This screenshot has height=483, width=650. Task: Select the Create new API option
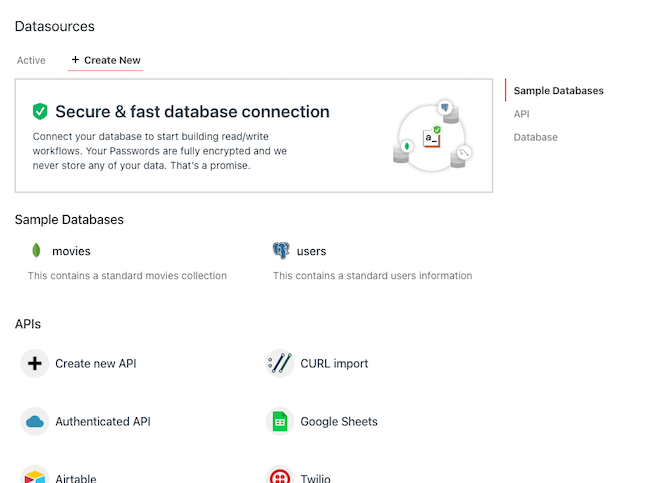[x=95, y=363]
